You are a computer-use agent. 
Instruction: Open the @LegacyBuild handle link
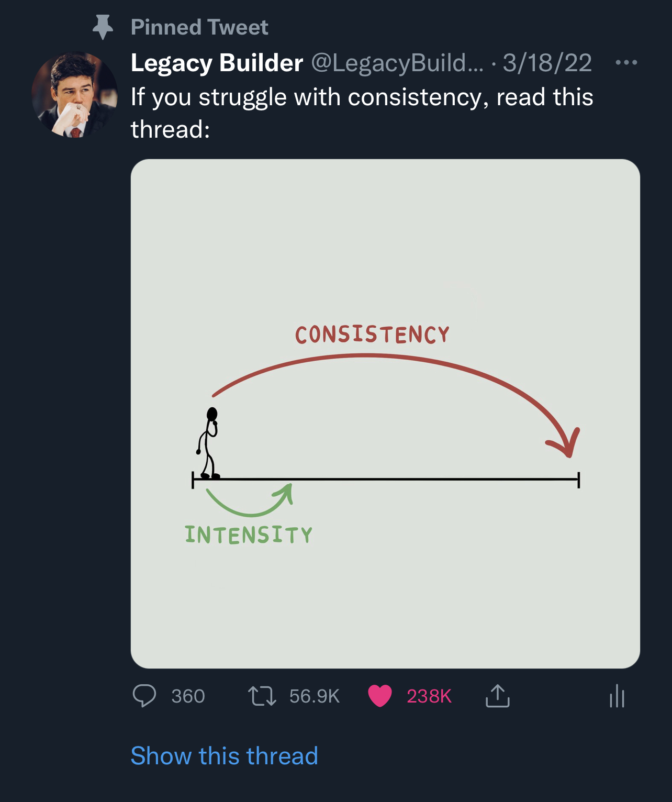(398, 63)
